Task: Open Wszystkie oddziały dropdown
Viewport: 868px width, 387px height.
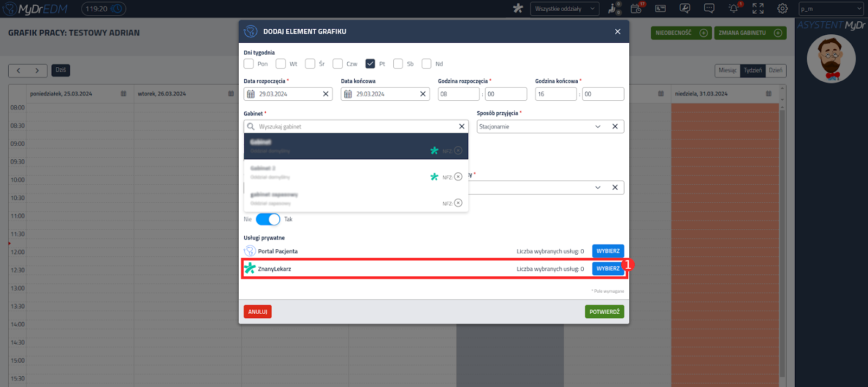Action: pyautogui.click(x=565, y=9)
